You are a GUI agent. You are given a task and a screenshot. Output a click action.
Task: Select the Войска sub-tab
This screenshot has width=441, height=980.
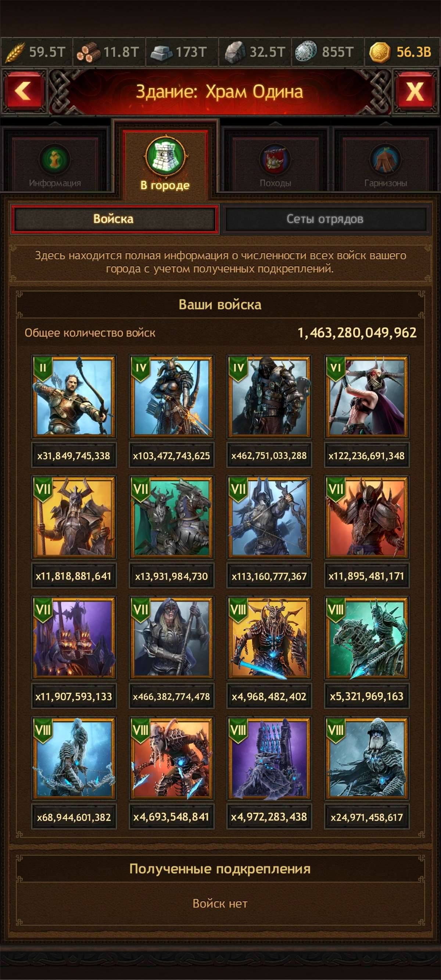pos(114,219)
